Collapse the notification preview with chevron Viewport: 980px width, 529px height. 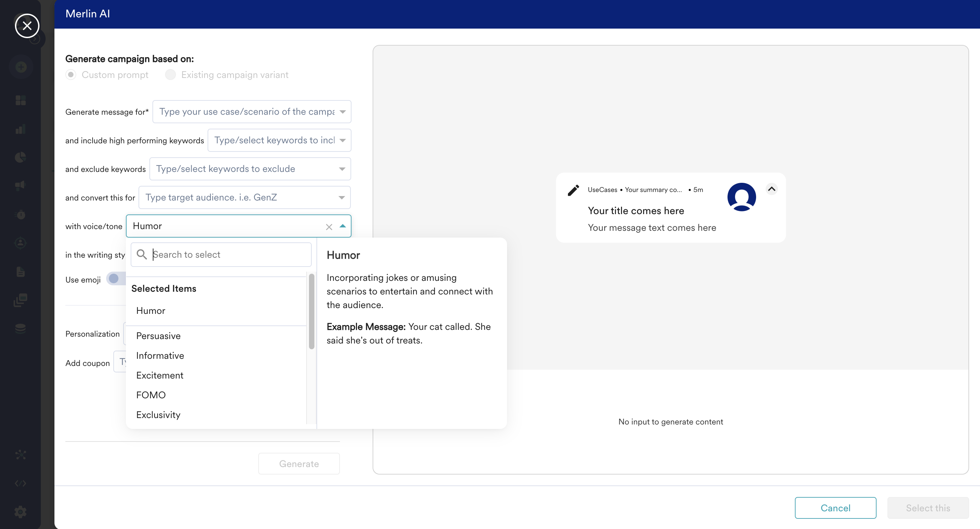tap(771, 189)
